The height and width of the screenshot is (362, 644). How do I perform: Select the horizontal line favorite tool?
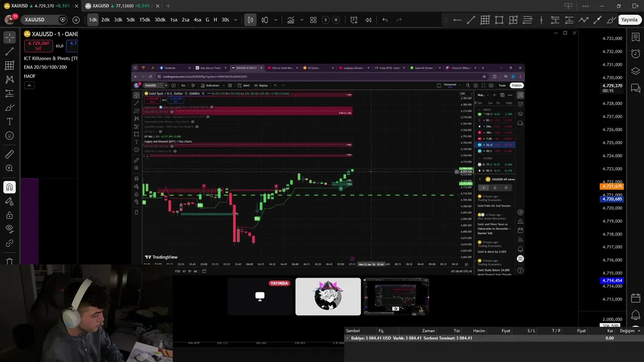(x=457, y=20)
